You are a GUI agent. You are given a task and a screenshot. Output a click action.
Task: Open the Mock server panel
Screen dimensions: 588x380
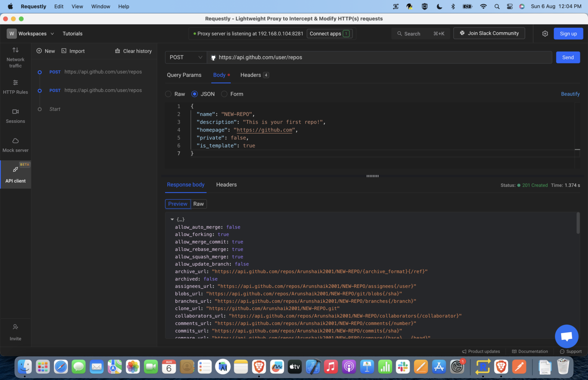(x=15, y=145)
